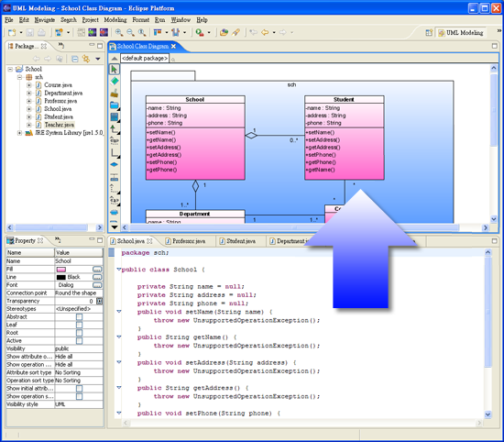Viewport: 504px width, 442px height.
Task: Click the Line color edit button
Action: tap(97, 277)
